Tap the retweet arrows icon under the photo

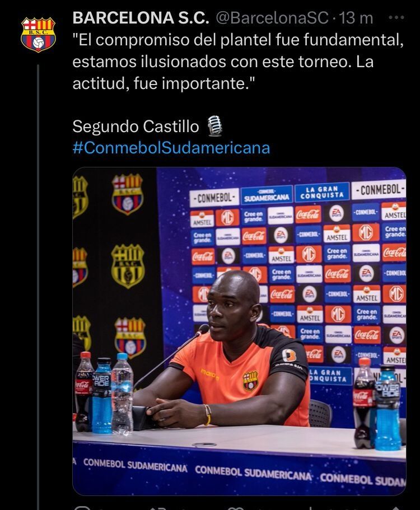[x=158, y=508]
